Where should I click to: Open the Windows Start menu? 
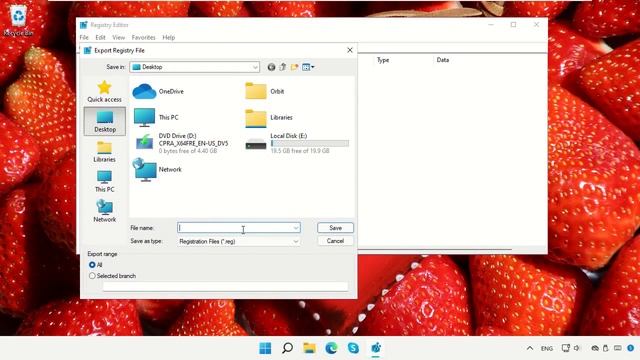pyautogui.click(x=265, y=348)
